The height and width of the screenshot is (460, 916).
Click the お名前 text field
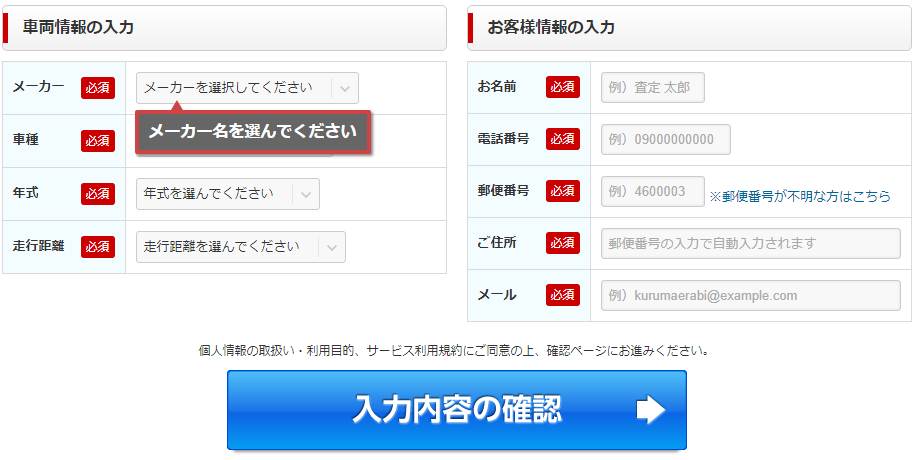[x=652, y=88]
